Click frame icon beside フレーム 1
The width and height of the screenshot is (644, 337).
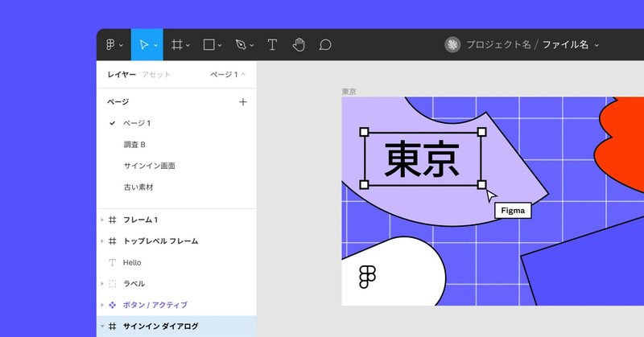112,220
